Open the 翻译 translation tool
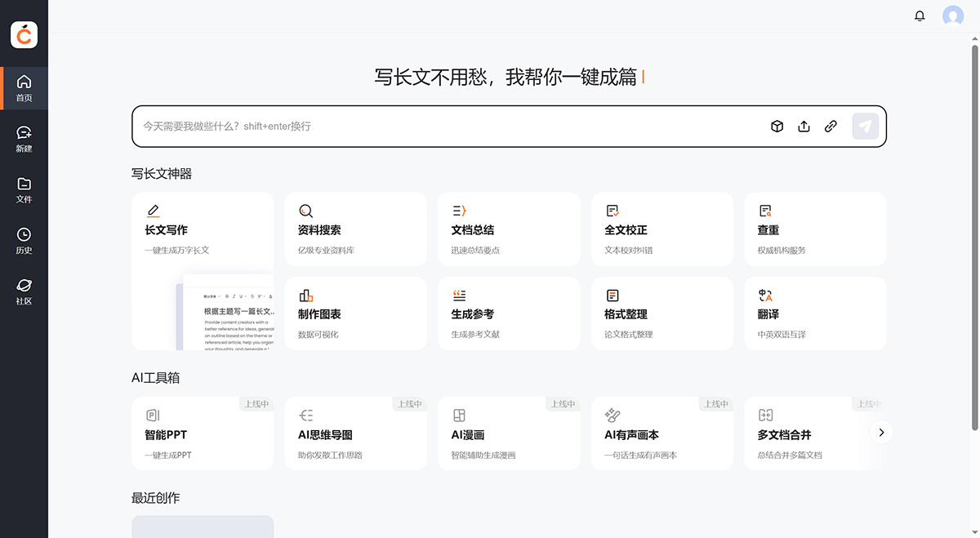Screen dimensions: 980x538 (815, 313)
